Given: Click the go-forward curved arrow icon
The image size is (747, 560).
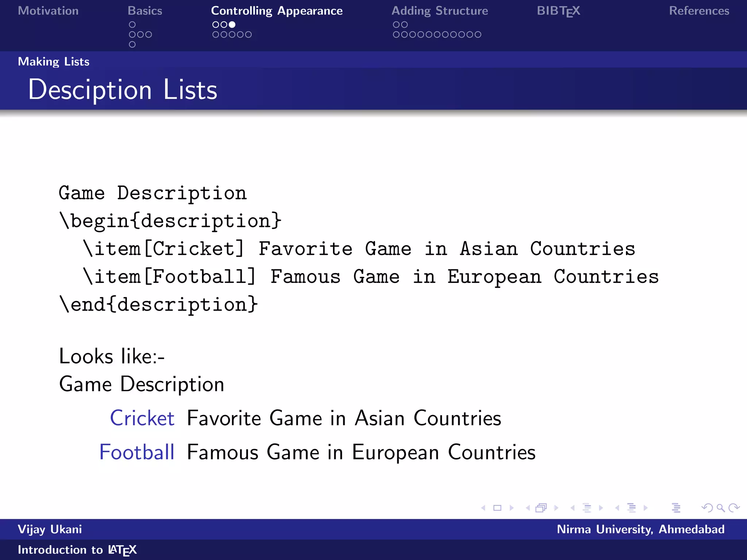Looking at the screenshot, I should [734, 508].
